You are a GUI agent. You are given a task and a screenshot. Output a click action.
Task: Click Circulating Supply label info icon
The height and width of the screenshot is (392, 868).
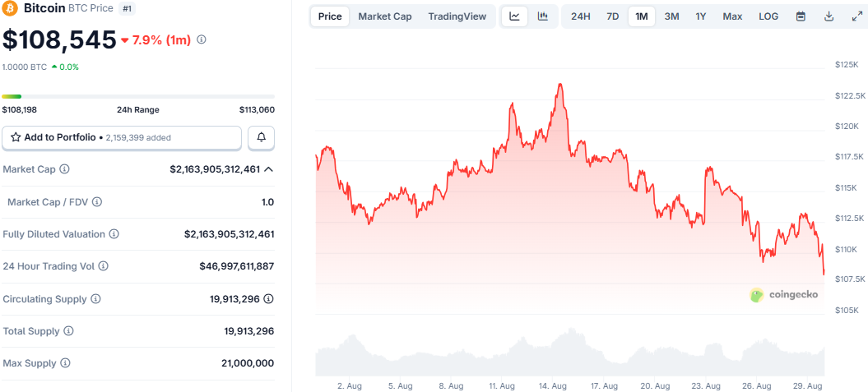[95, 299]
